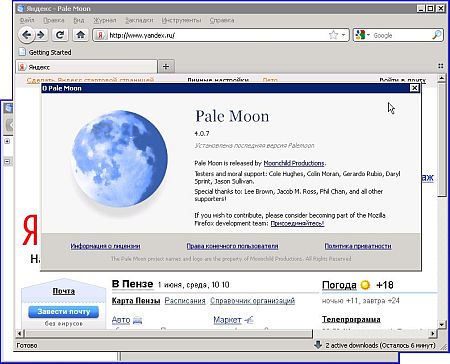
Task: Open Права конечного пользователя link
Action: [232, 246]
